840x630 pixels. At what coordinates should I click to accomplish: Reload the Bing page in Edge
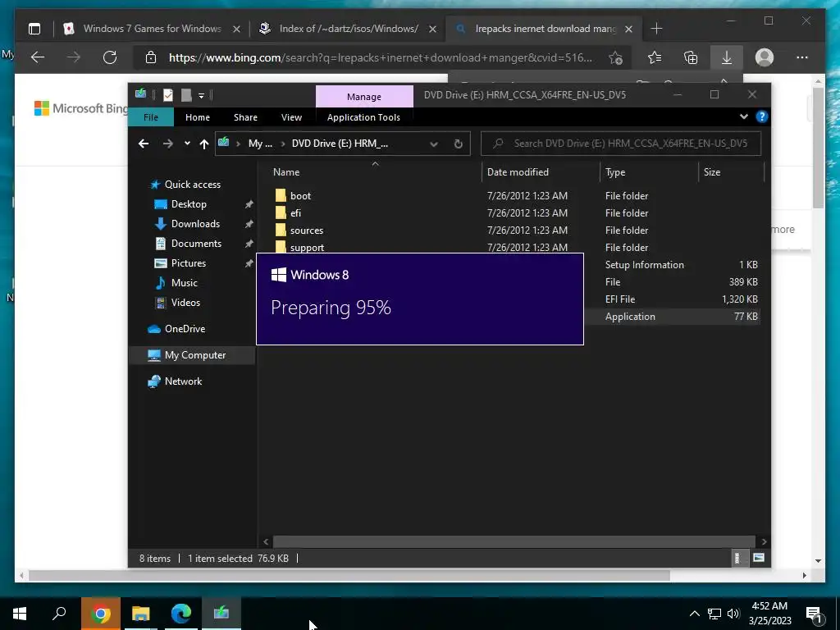pyautogui.click(x=110, y=57)
